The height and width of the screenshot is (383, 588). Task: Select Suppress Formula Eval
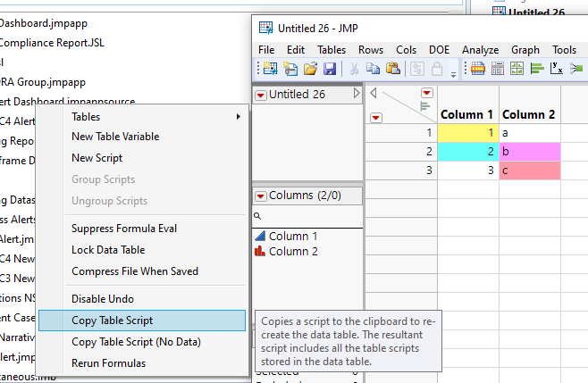pos(142,229)
